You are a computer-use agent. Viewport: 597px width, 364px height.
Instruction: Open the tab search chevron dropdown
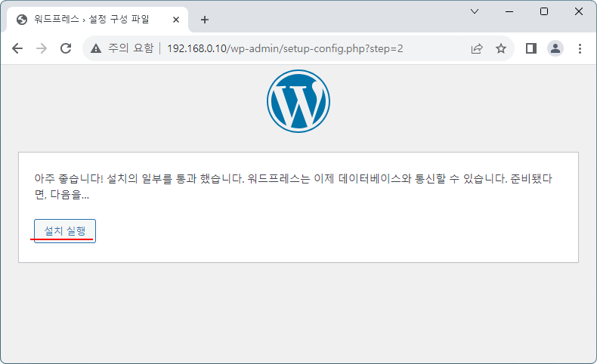pyautogui.click(x=475, y=11)
